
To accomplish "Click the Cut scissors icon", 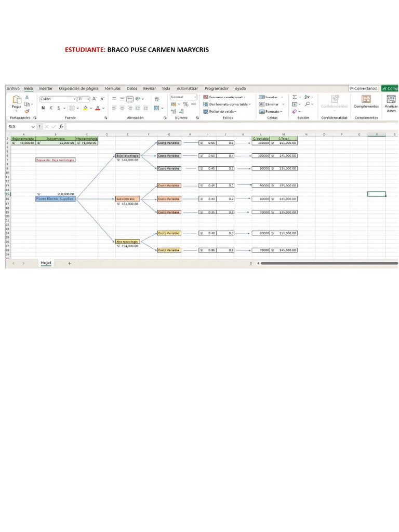I will pyautogui.click(x=27, y=97).
